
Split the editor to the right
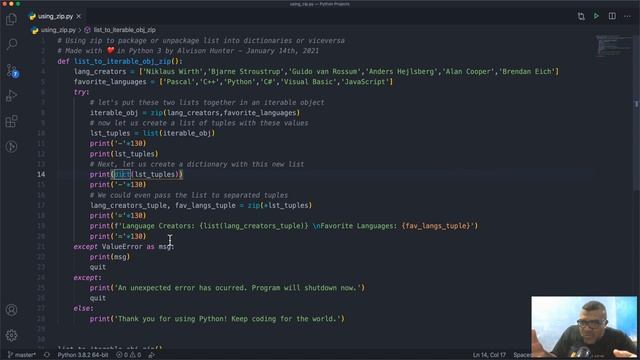click(612, 16)
